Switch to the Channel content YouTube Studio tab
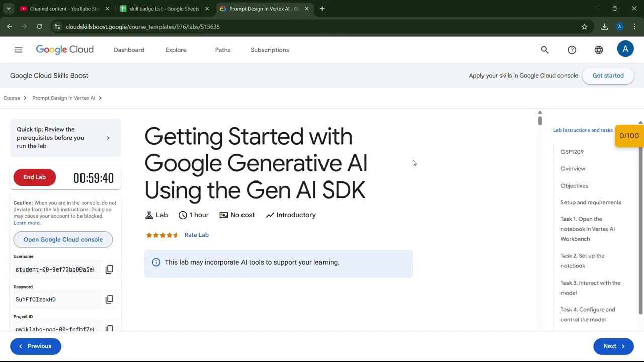The height and width of the screenshot is (362, 644). pyautogui.click(x=65, y=9)
